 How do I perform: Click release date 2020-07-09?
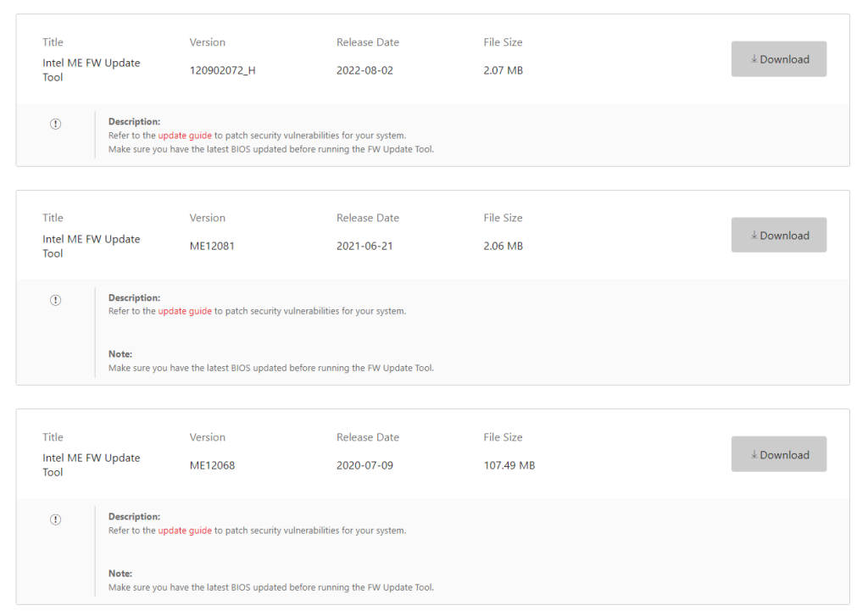pos(364,465)
